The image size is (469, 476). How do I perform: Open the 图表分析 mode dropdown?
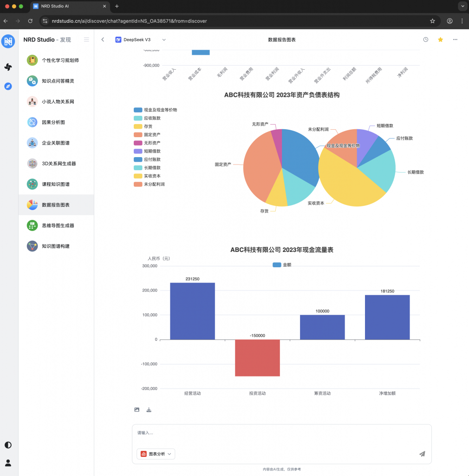coord(156,454)
